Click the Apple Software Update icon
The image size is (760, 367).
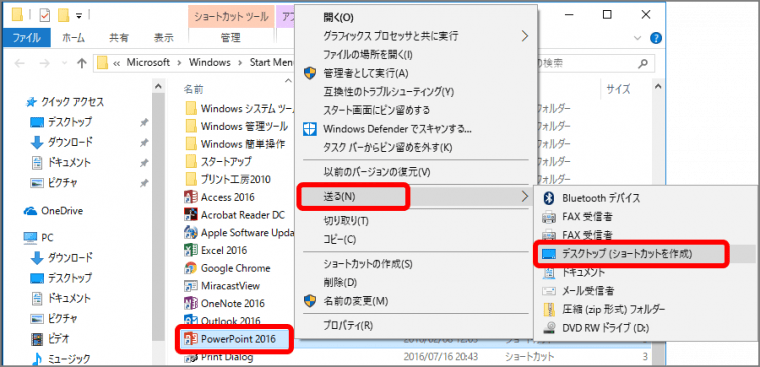[x=191, y=233]
